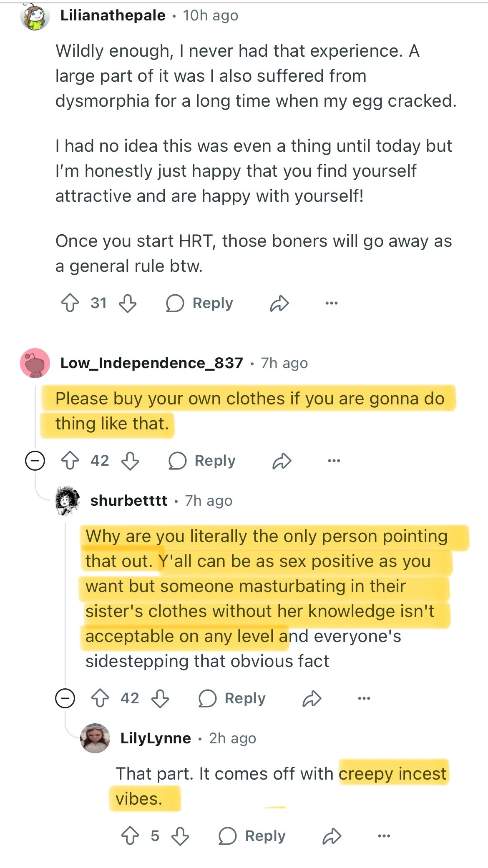Downvote Low_Independence_837's comment

point(130,461)
